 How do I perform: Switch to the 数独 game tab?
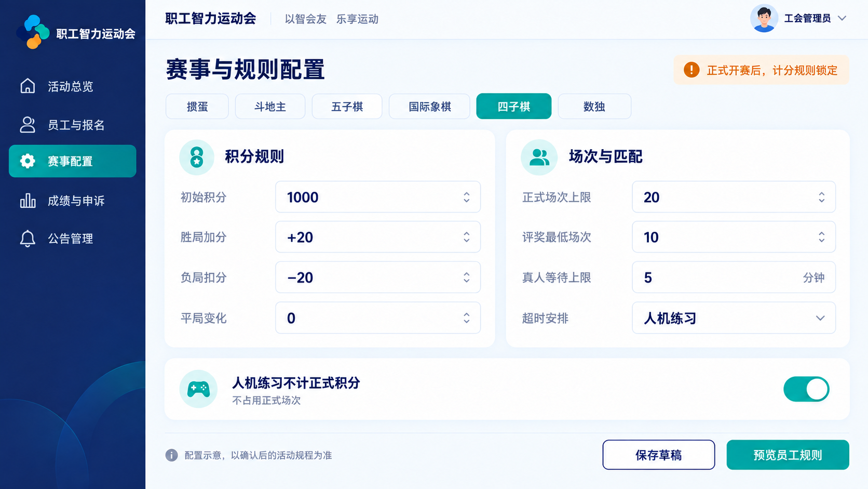[x=594, y=107]
